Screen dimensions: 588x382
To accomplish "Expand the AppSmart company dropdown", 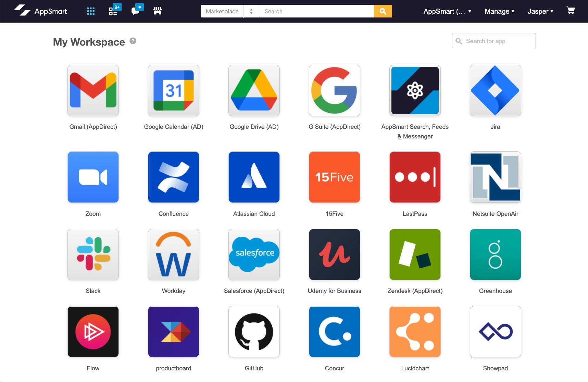I will (447, 11).
